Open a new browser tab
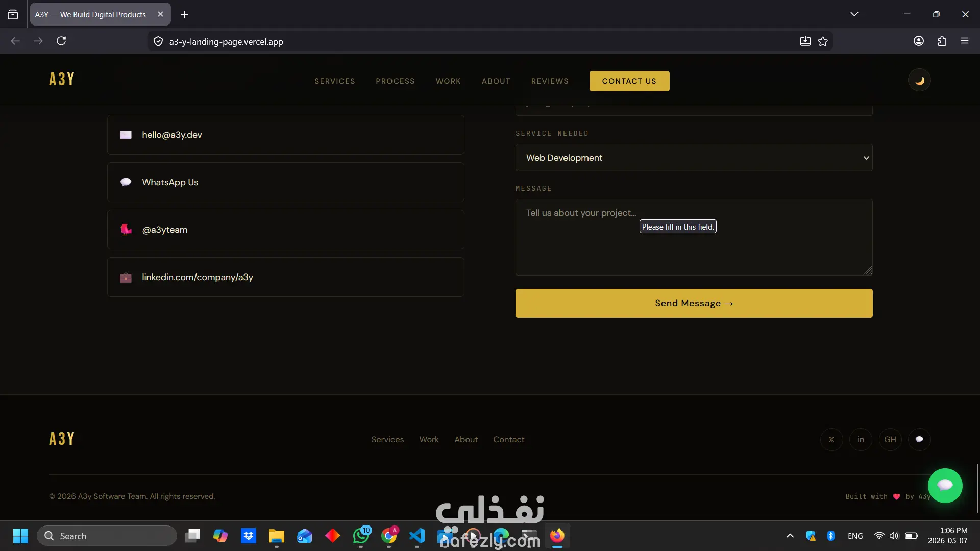 point(185,15)
